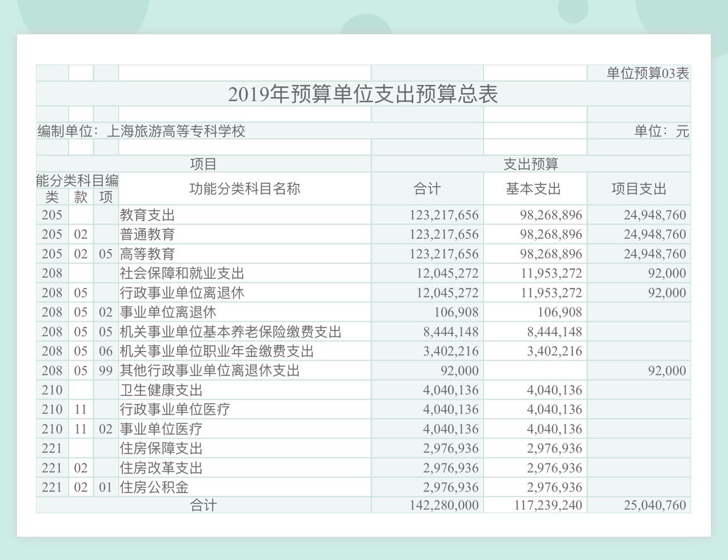Click the 教育支出 row name
Viewport: 728px width, 560px height.
(x=147, y=215)
